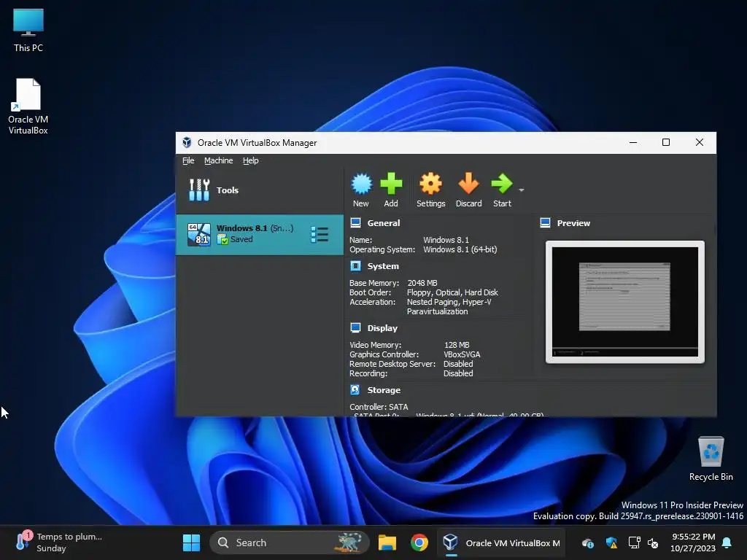Screen dimensions: 747x560
Task: Launch Google Chrome from taskbar
Action: pyautogui.click(x=419, y=542)
